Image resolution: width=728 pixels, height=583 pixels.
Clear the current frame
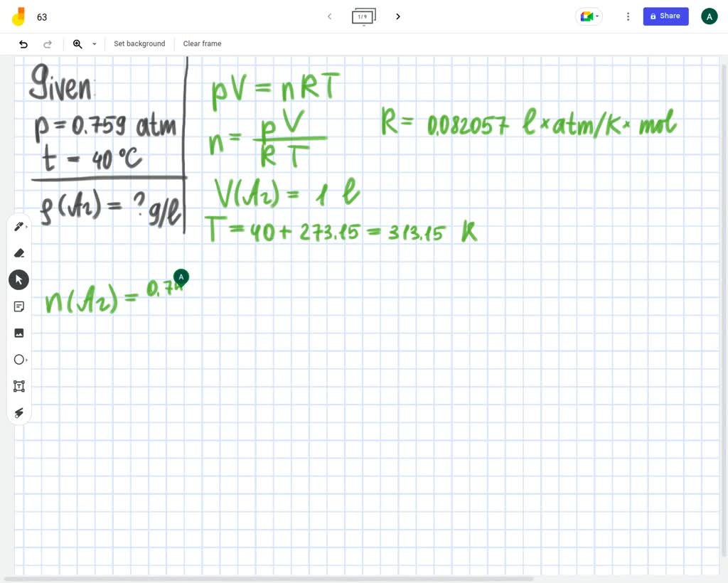pyautogui.click(x=202, y=43)
